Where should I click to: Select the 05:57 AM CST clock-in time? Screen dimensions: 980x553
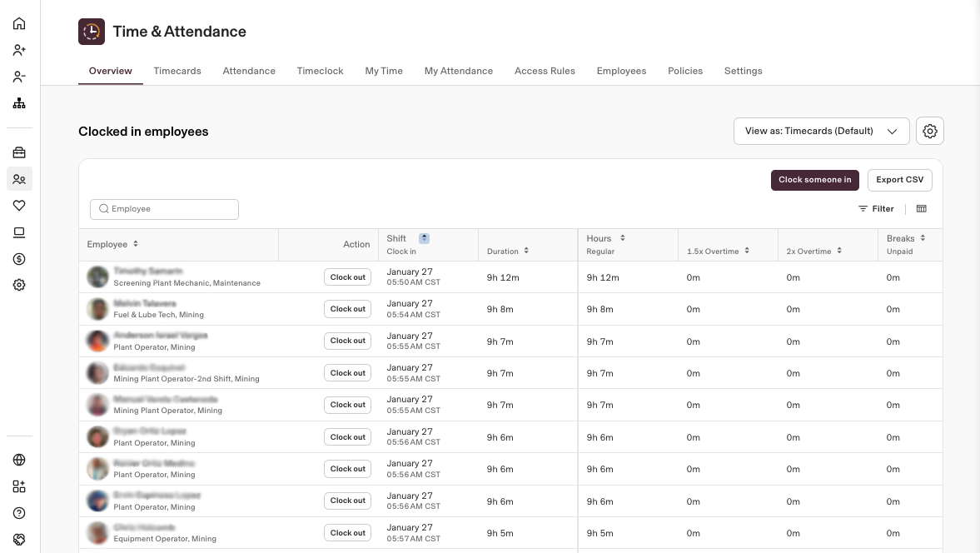pyautogui.click(x=413, y=539)
